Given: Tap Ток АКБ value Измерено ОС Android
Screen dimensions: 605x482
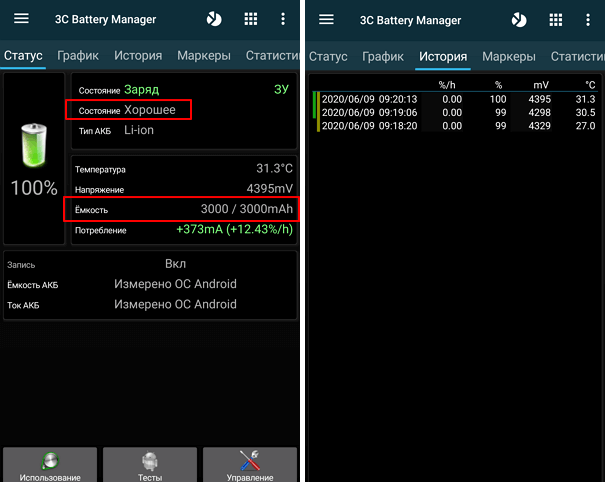Looking at the screenshot, I should click(175, 304).
